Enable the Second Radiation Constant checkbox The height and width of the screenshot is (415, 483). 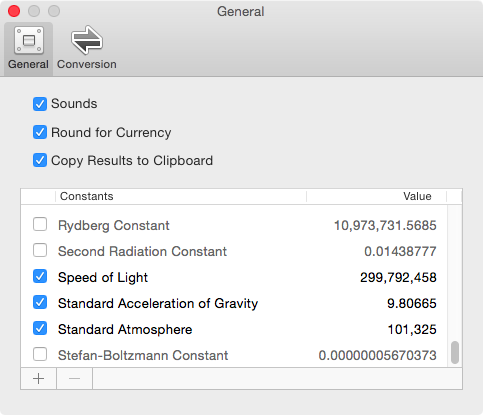[x=40, y=250]
